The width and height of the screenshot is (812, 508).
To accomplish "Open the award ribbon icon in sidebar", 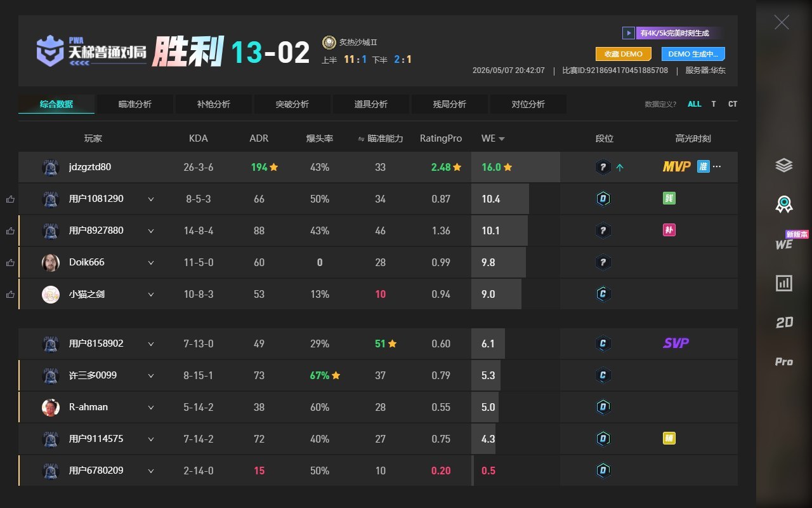I will tap(784, 204).
